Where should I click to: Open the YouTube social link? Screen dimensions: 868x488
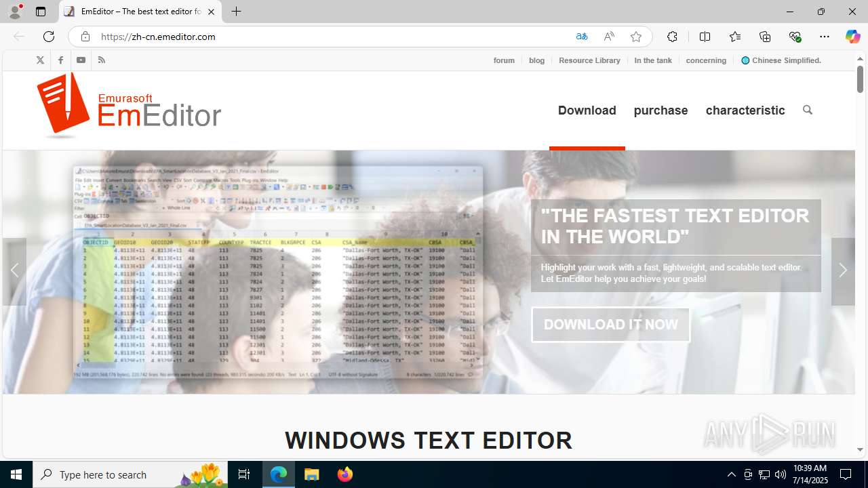(x=81, y=60)
